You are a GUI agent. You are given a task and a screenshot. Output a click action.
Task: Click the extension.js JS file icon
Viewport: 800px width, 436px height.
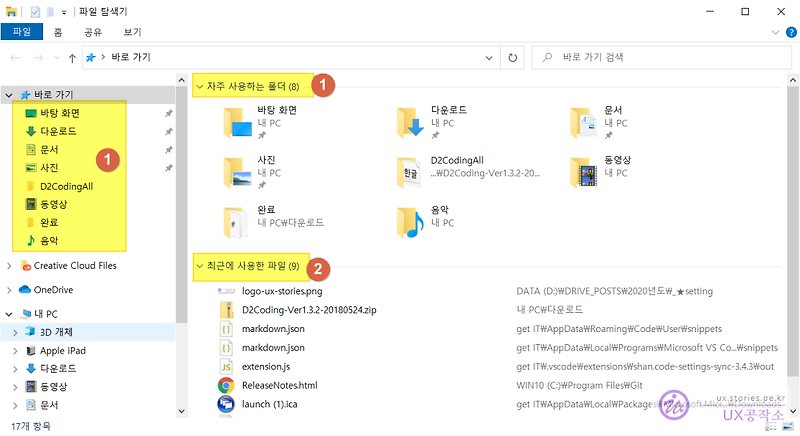pos(226,367)
